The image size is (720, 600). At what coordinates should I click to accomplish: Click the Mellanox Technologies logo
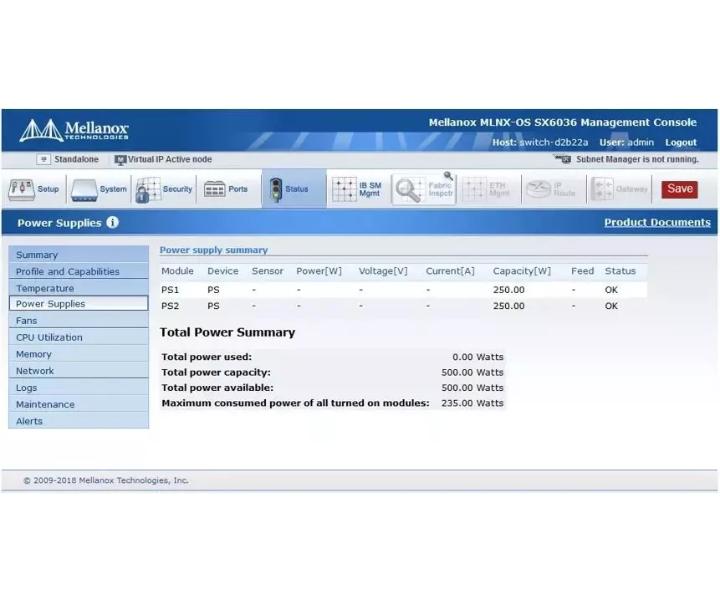[74, 131]
